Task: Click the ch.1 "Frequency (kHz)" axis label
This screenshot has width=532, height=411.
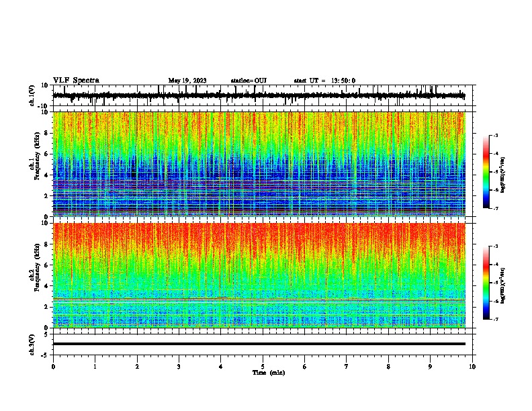Action: pos(37,156)
